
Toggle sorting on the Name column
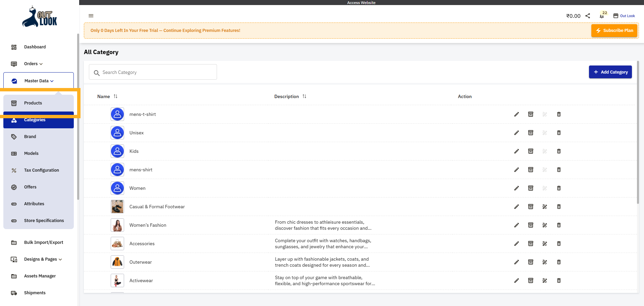click(116, 96)
